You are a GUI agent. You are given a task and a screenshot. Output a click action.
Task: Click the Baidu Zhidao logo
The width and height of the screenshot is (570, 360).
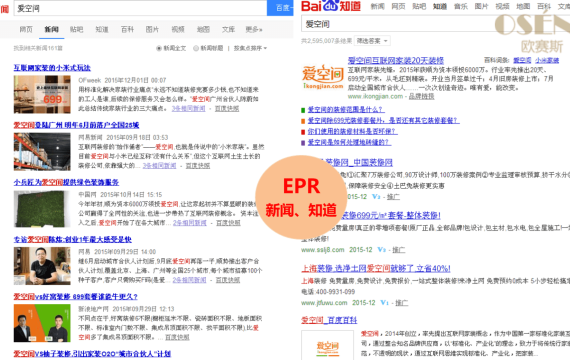(331, 6)
